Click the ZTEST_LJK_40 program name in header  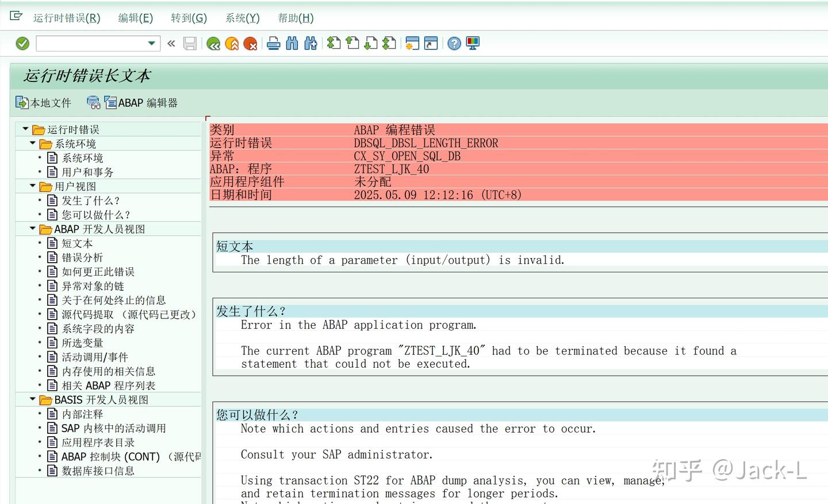point(392,169)
